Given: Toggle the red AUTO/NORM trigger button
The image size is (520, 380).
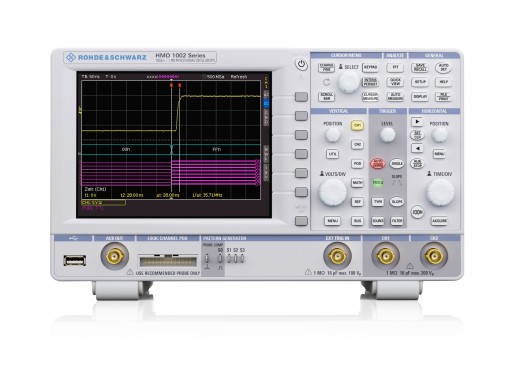Looking at the screenshot, I should (378, 164).
